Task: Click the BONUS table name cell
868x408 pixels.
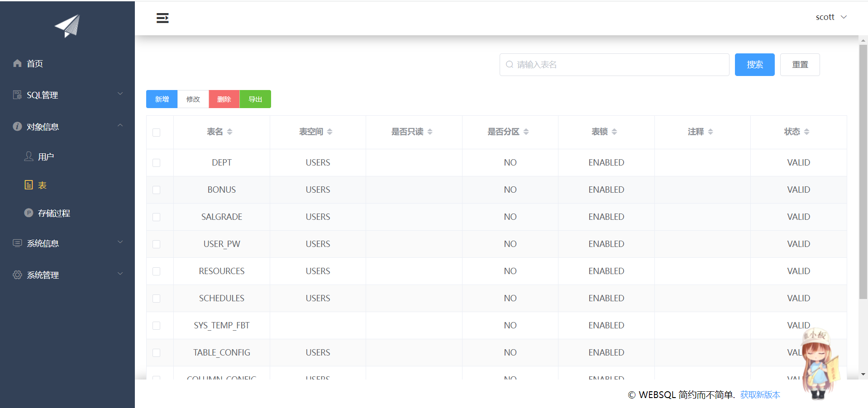Action: [x=222, y=190]
